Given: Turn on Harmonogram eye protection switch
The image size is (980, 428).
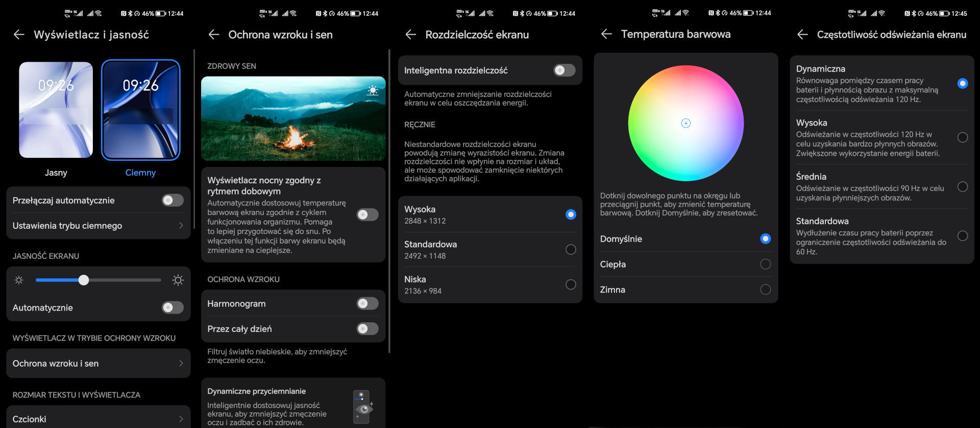Looking at the screenshot, I should click(367, 303).
